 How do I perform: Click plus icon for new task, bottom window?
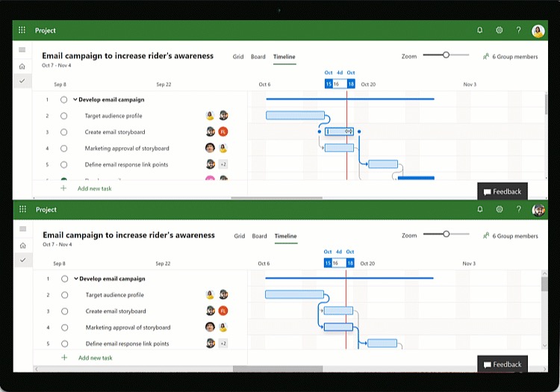pyautogui.click(x=64, y=358)
